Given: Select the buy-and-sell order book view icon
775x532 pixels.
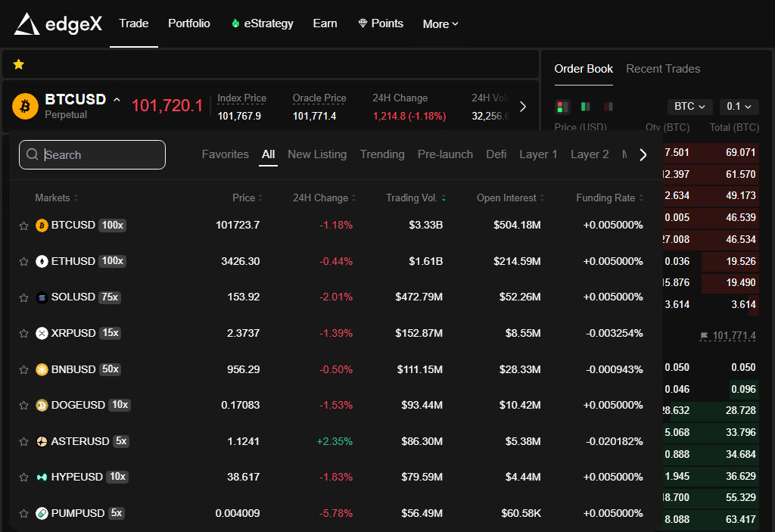Looking at the screenshot, I should pos(562,107).
